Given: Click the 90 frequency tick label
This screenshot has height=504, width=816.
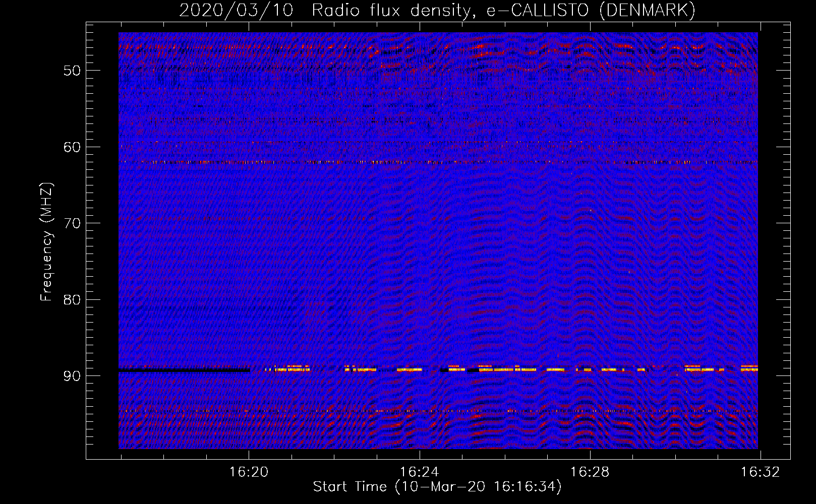Looking at the screenshot, I should 72,376.
